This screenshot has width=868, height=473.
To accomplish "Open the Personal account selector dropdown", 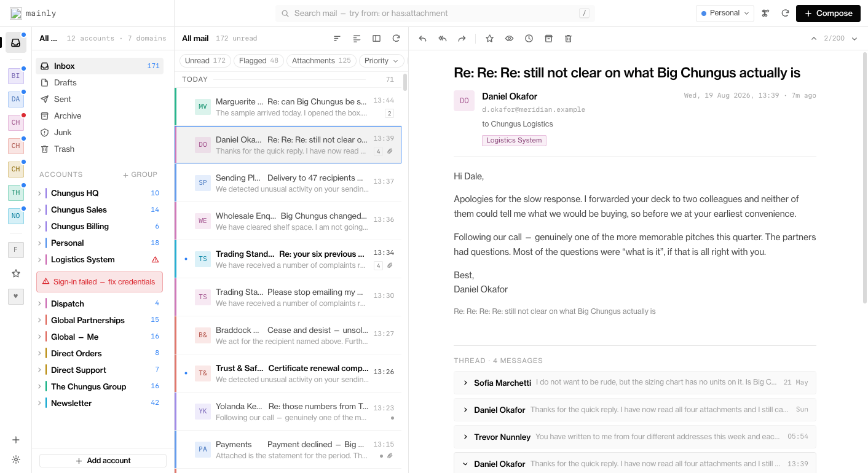I will coord(725,13).
